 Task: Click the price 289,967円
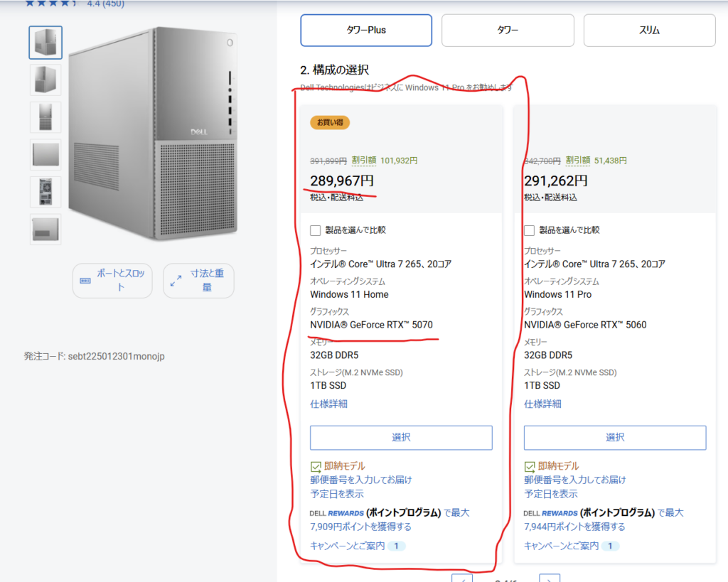(342, 180)
